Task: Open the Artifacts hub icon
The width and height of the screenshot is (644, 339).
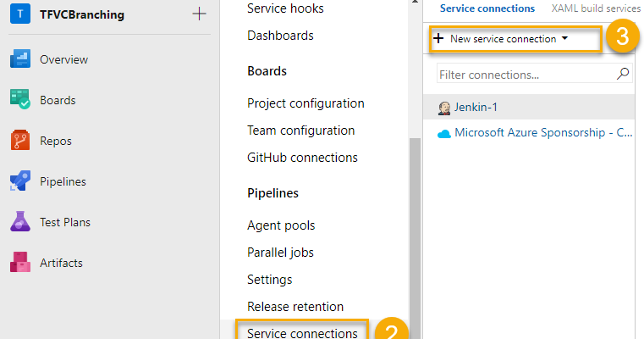Action: coord(20,263)
